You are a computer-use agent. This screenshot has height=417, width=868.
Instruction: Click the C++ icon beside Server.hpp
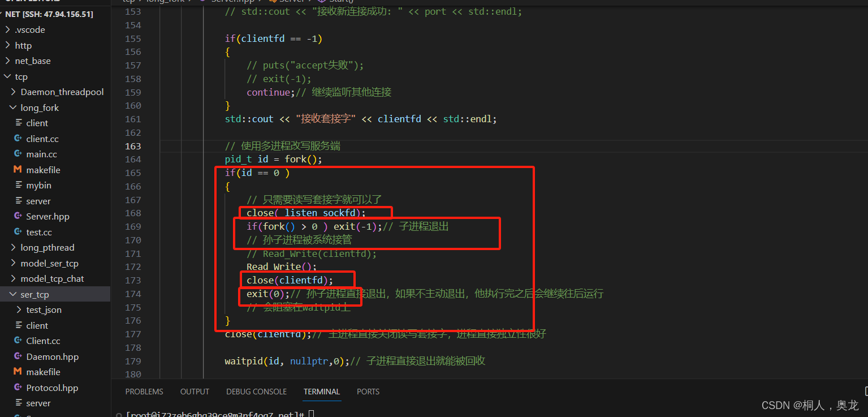pos(17,216)
